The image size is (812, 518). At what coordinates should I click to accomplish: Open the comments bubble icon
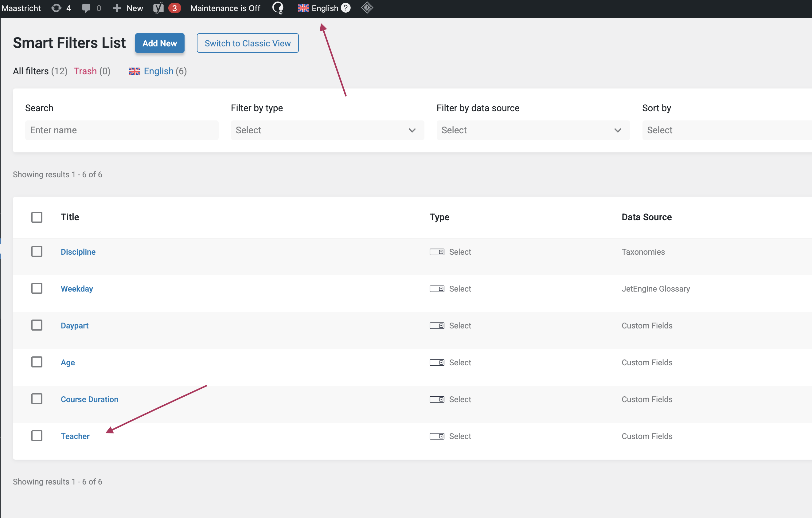coord(86,8)
